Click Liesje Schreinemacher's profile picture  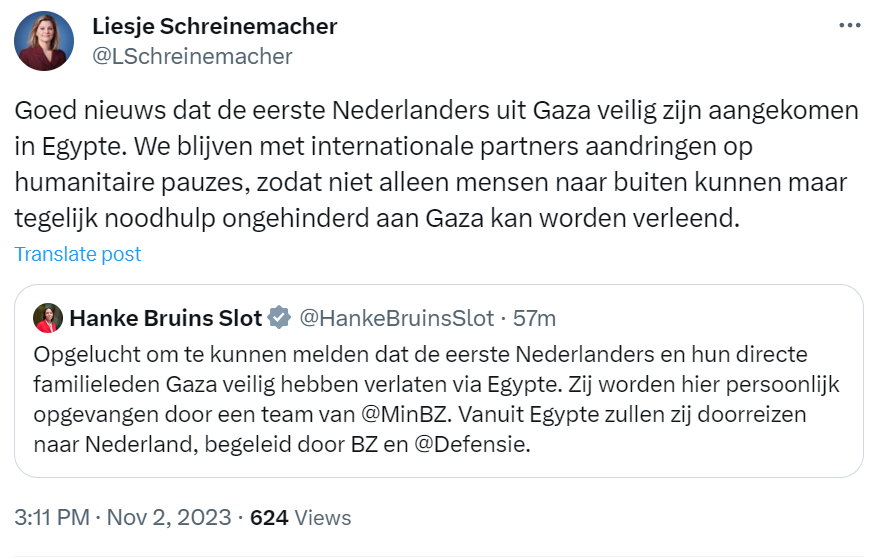[x=44, y=42]
